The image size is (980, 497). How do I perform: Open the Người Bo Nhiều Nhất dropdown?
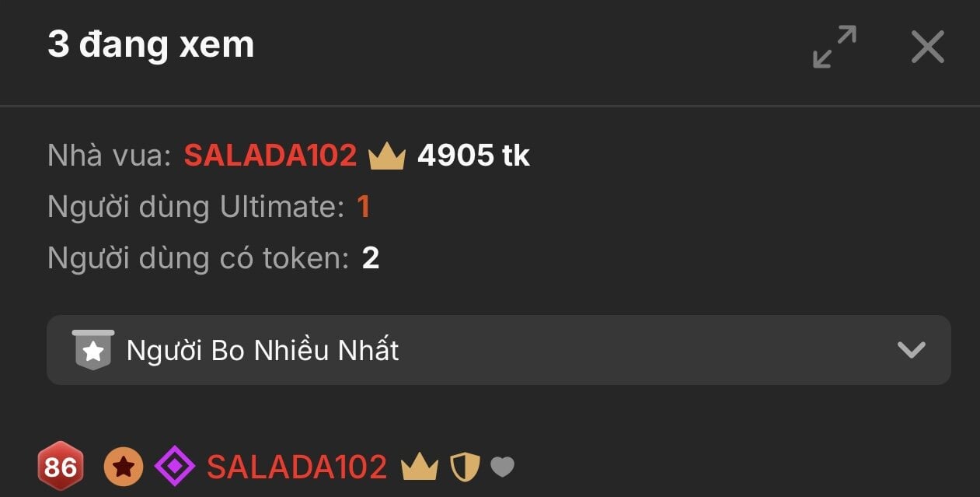(499, 350)
